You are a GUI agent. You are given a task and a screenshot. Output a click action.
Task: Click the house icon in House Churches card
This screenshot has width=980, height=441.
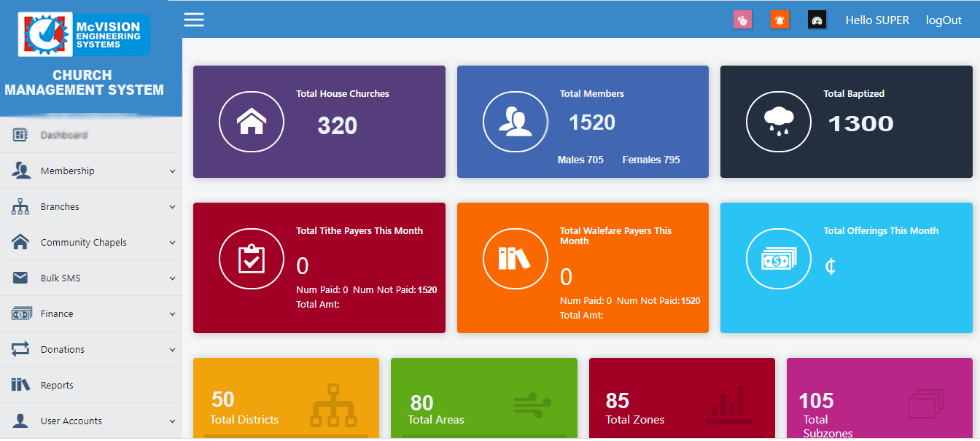pyautogui.click(x=251, y=122)
